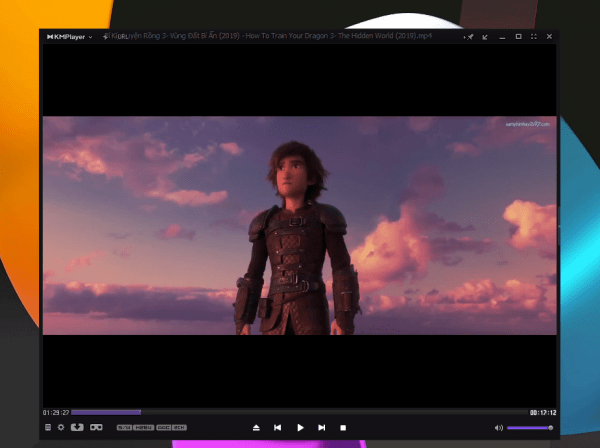Stop the video playback

[x=343, y=428]
